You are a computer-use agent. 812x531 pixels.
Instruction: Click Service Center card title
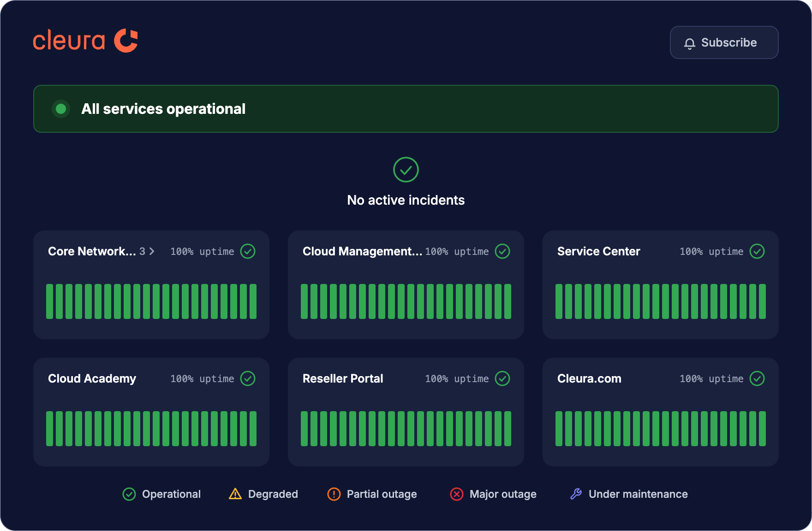pos(598,251)
